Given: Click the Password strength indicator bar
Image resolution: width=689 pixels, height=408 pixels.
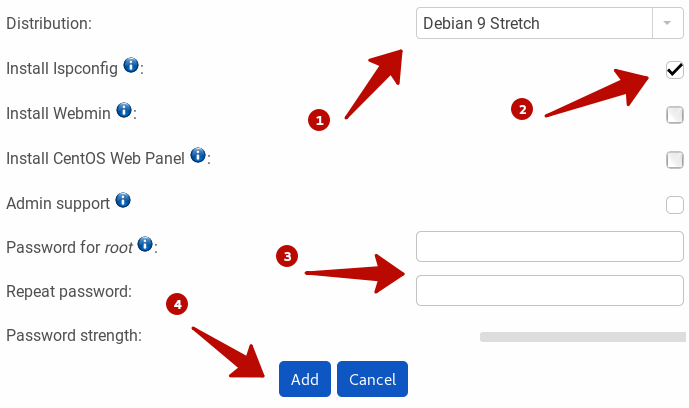Looking at the screenshot, I should coord(583,337).
